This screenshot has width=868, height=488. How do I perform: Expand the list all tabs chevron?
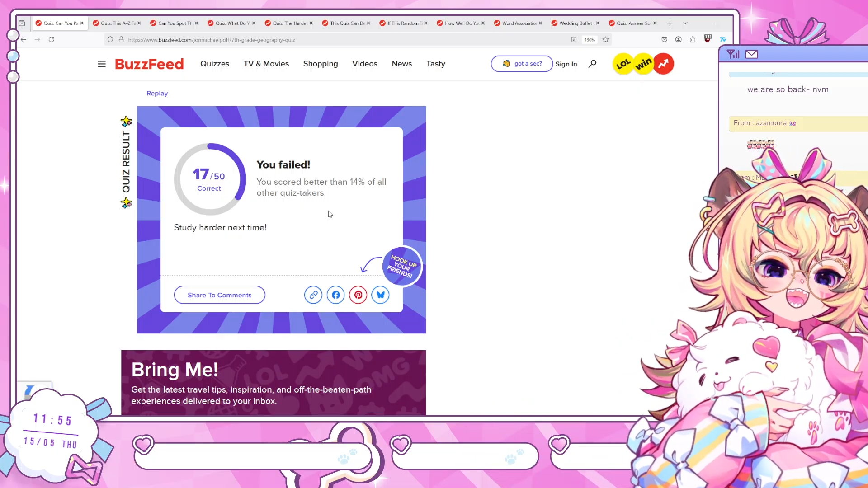pyautogui.click(x=685, y=23)
